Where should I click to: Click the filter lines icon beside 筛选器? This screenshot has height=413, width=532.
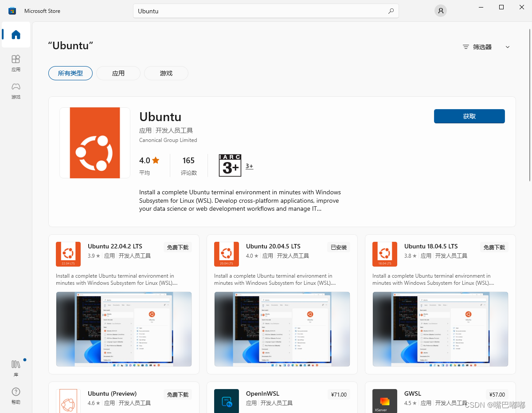coord(465,47)
